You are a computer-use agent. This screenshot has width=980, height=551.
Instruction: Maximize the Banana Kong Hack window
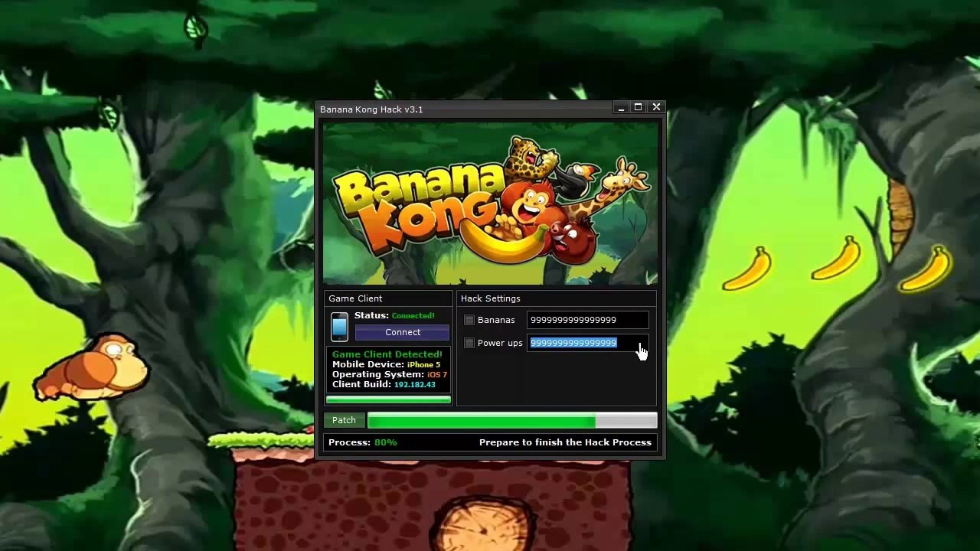pos(638,108)
